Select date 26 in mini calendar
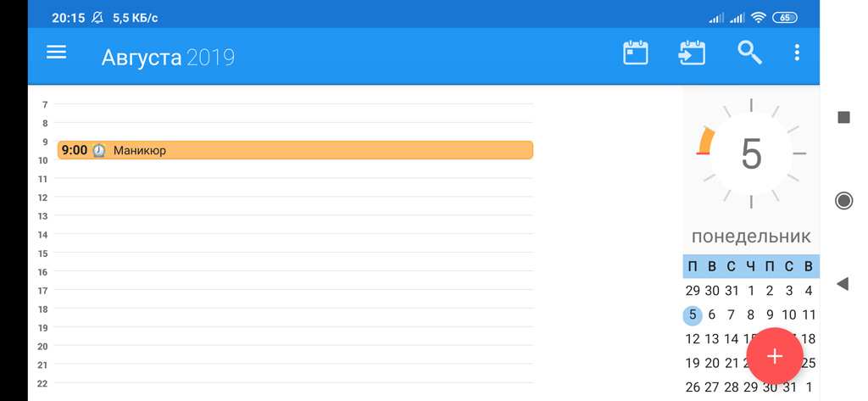This screenshot has width=868, height=401. 693,387
